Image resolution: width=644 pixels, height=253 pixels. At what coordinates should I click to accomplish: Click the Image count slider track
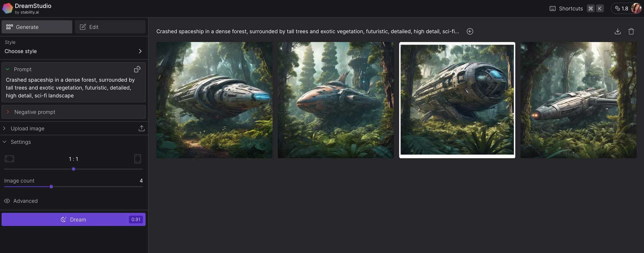pyautogui.click(x=74, y=186)
